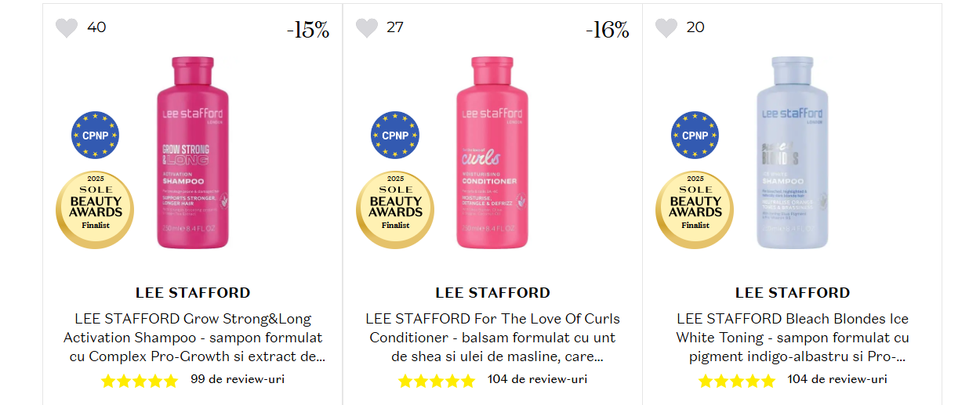Click CPNP badge on Bleach Blondes shampoo

coord(695,135)
